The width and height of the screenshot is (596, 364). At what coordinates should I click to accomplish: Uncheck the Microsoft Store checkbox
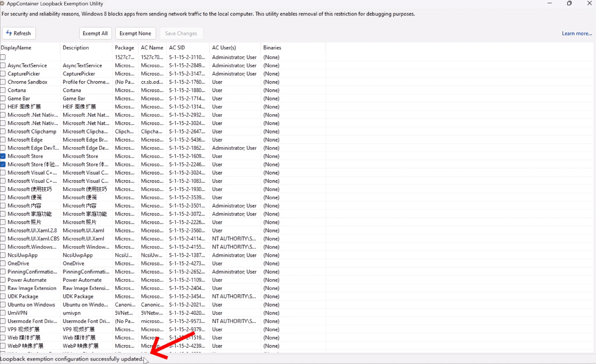click(3, 156)
